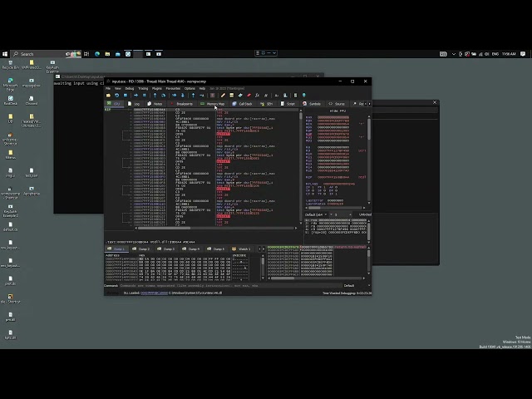This screenshot has width=532, height=399.
Task: Open the Microsoft Edge taskbar icon
Action: click(x=97, y=54)
